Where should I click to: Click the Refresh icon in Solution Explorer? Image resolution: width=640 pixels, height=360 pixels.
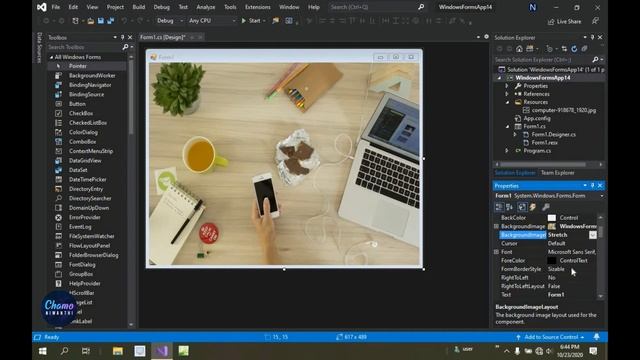[574, 49]
